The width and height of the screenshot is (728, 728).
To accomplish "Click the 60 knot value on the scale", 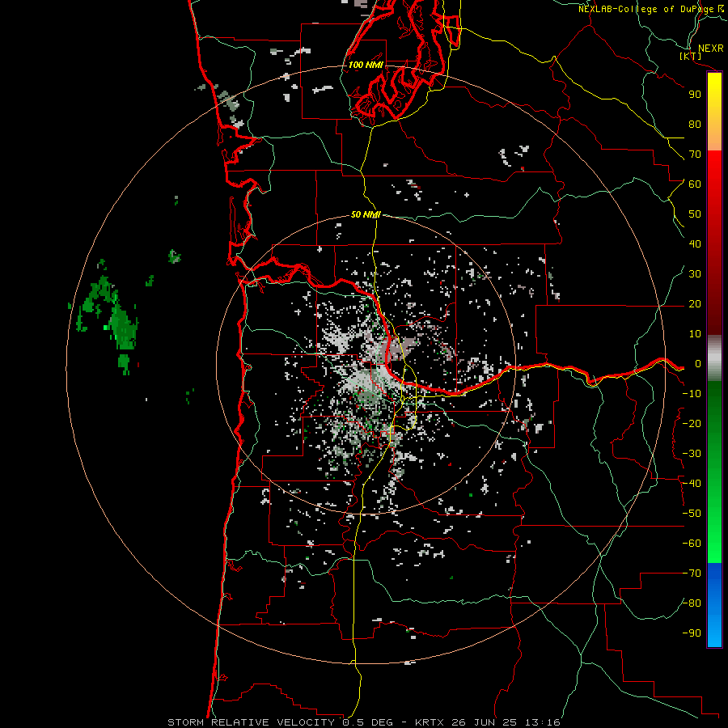I will 695,184.
